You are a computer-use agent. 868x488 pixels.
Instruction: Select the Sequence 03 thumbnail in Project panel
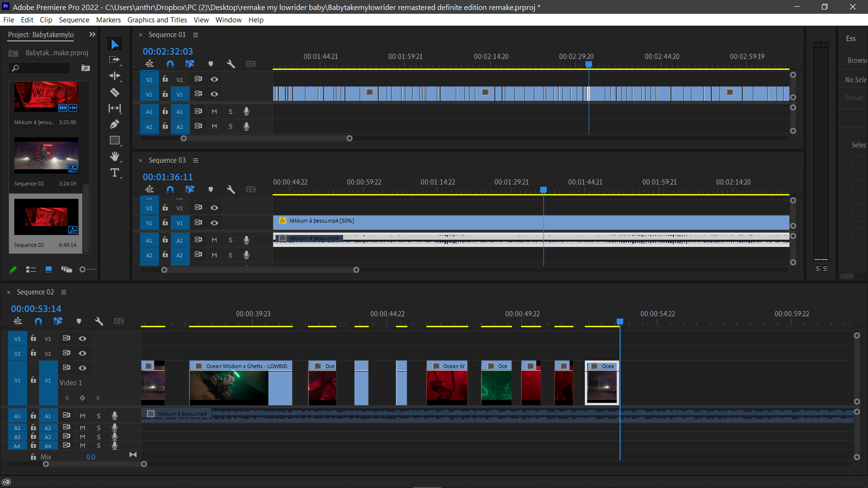coord(46,217)
